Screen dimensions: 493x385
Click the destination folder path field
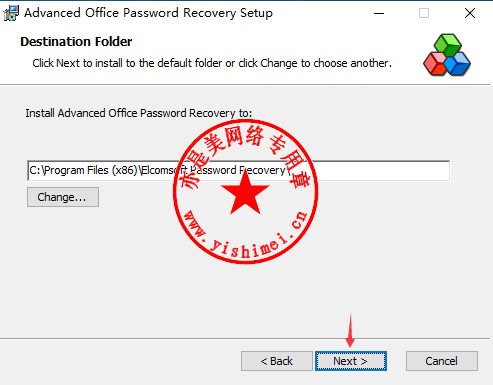(x=239, y=171)
